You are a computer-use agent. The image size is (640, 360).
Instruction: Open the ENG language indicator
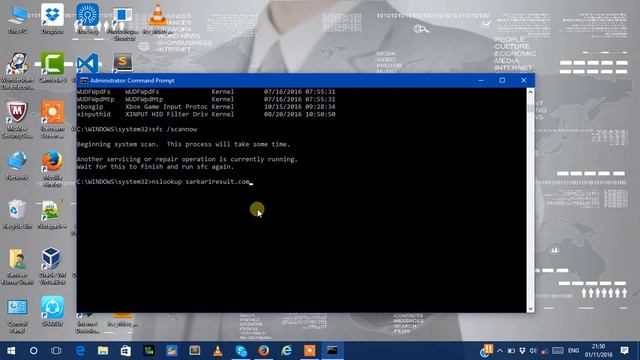click(573, 351)
